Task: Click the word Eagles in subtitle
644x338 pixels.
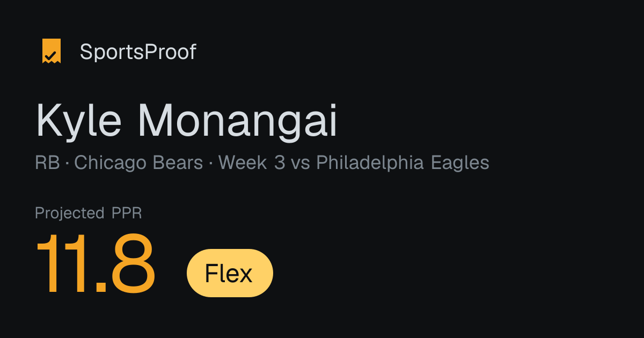Action: pyautogui.click(x=460, y=163)
